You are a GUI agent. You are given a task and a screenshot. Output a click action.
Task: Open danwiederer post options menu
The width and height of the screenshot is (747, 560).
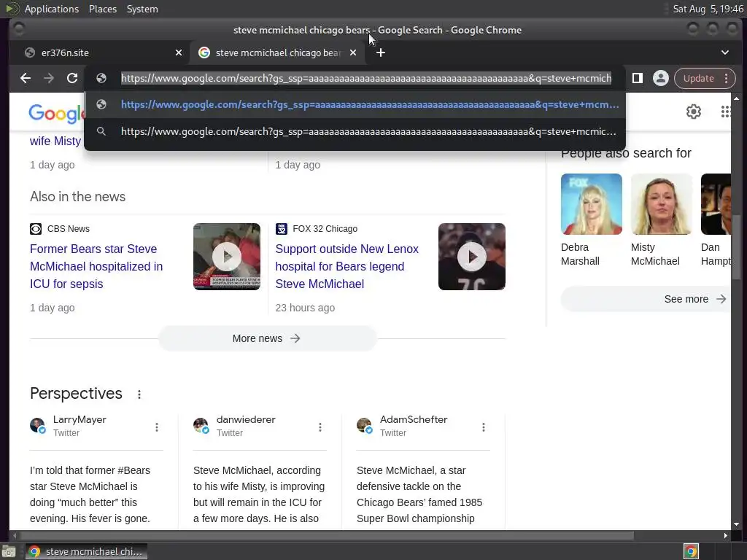point(320,427)
